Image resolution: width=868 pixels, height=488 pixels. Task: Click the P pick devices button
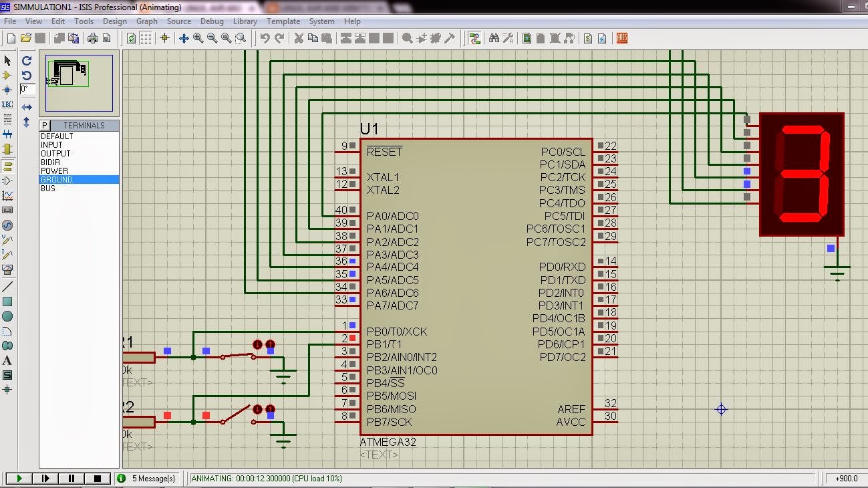45,125
